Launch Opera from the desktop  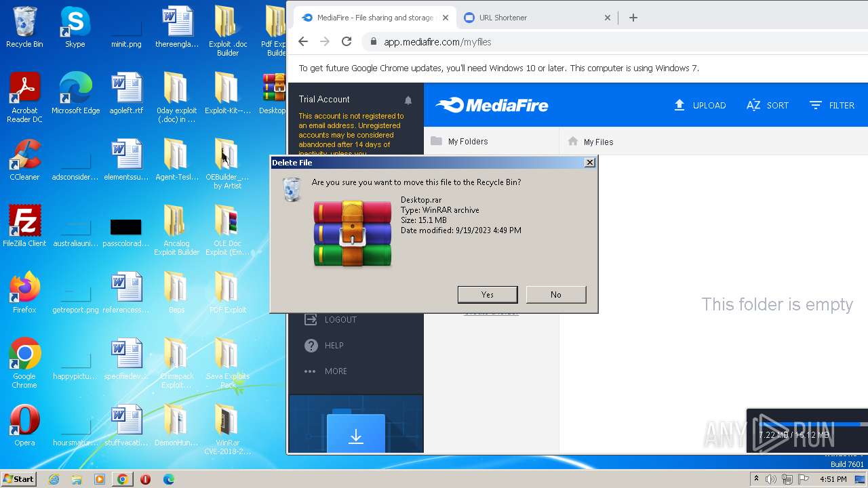[24, 426]
